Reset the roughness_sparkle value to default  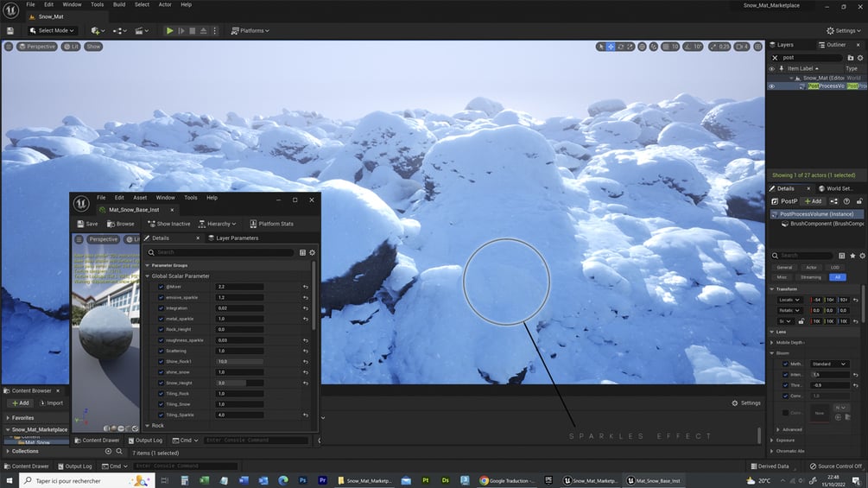pyautogui.click(x=306, y=340)
